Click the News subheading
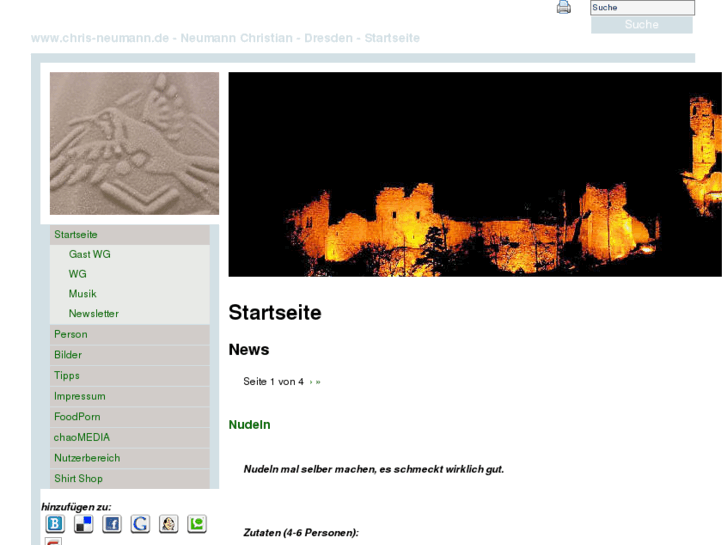Screen dimensions: 727x545 click(x=249, y=349)
